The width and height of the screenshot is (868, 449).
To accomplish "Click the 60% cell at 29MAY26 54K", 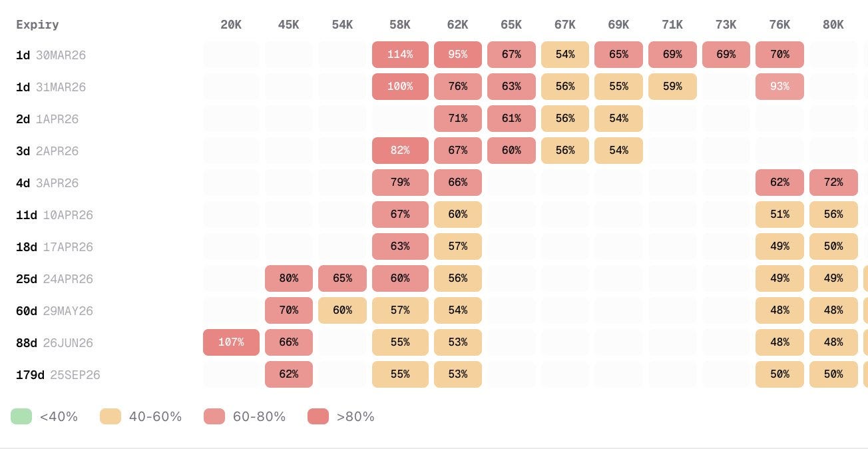I will point(342,310).
